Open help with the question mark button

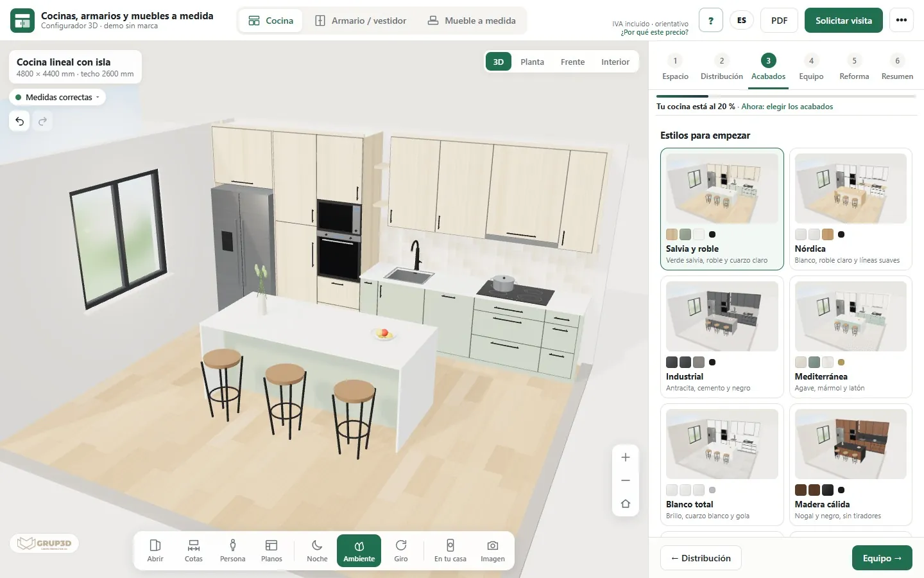coord(711,21)
